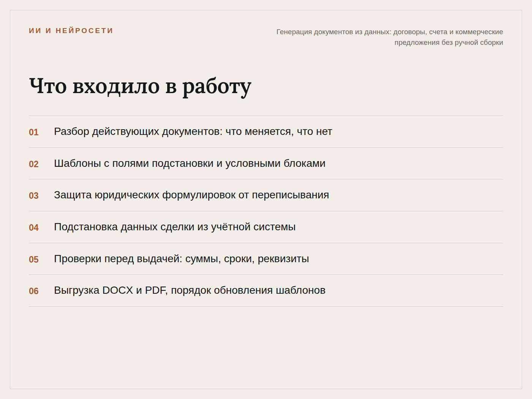Click the list number 03
The height and width of the screenshot is (399, 532).
click(34, 196)
